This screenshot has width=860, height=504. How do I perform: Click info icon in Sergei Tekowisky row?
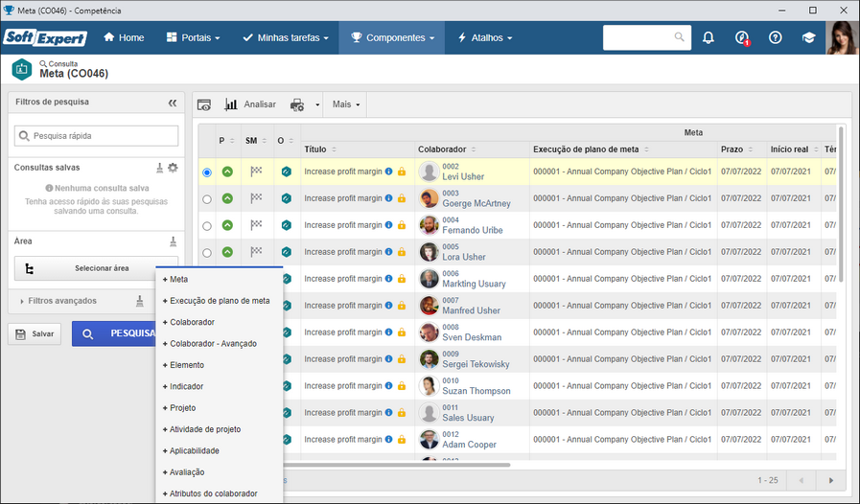(389, 358)
